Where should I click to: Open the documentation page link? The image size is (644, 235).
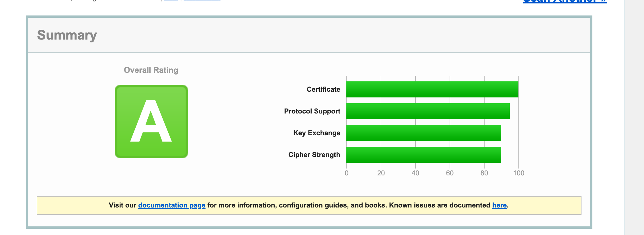tap(171, 205)
